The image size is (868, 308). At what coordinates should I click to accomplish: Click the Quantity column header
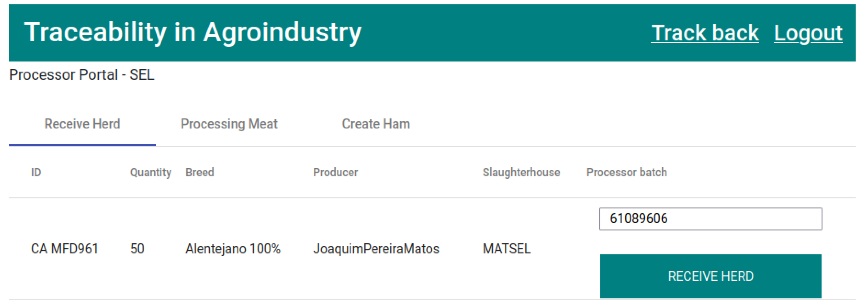click(151, 172)
